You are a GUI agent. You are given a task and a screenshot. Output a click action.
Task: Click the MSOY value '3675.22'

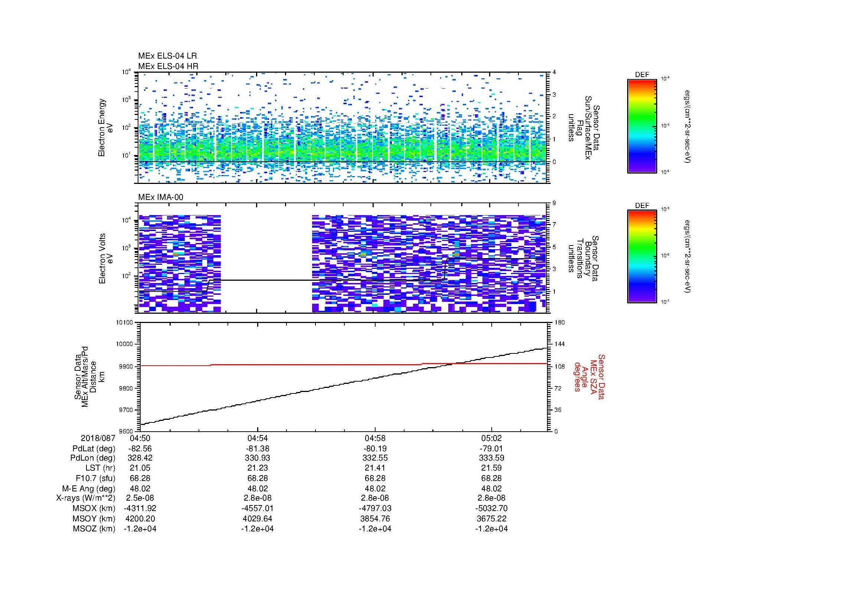[491, 518]
